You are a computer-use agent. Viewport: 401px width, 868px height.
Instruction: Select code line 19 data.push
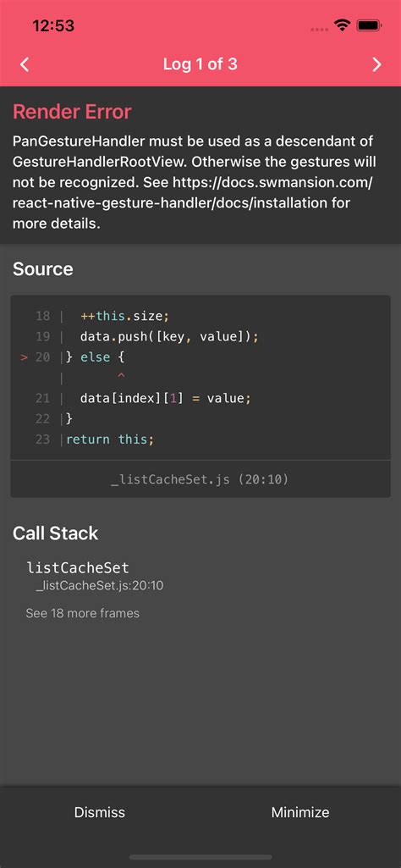tap(169, 336)
